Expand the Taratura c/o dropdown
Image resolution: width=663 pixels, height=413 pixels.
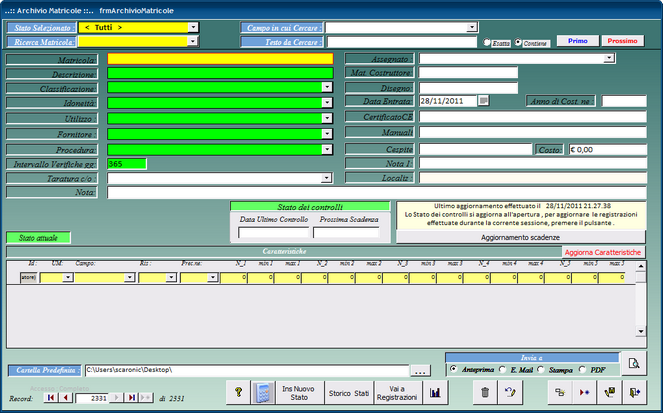click(326, 178)
